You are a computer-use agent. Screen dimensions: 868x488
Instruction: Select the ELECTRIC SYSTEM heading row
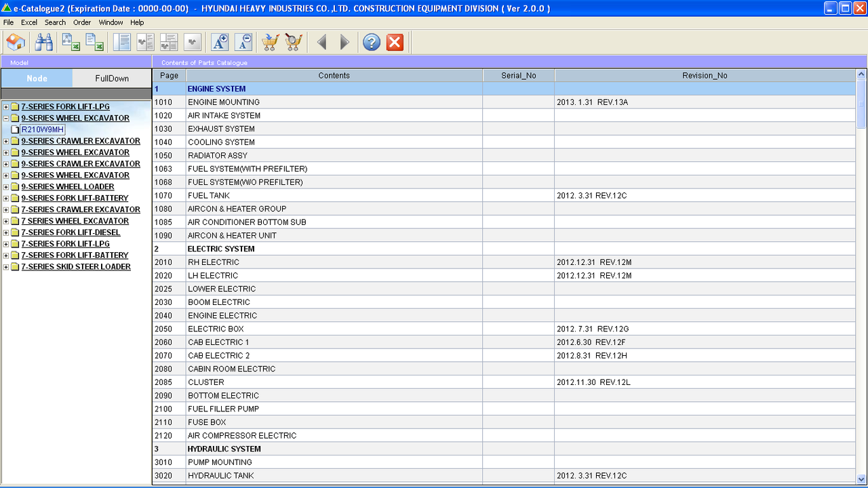504,249
